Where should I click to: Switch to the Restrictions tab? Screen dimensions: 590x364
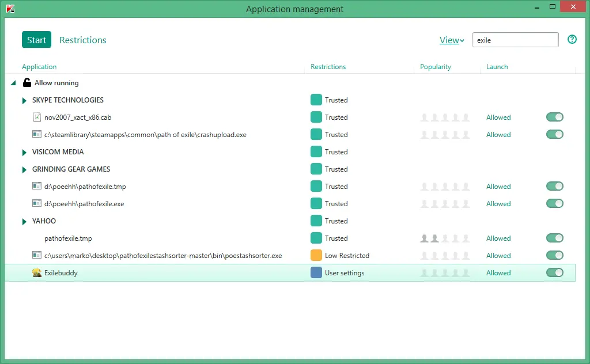point(83,40)
